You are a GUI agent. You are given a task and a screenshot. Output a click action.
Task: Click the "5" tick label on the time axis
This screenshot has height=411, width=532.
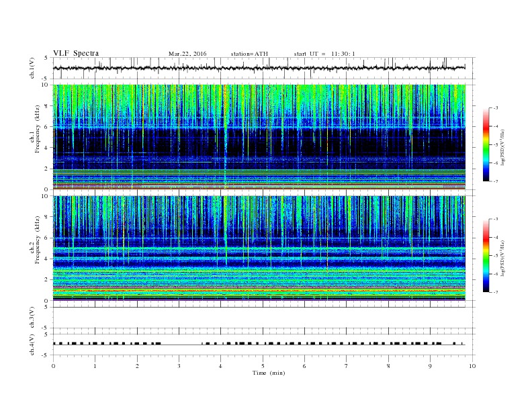click(263, 366)
